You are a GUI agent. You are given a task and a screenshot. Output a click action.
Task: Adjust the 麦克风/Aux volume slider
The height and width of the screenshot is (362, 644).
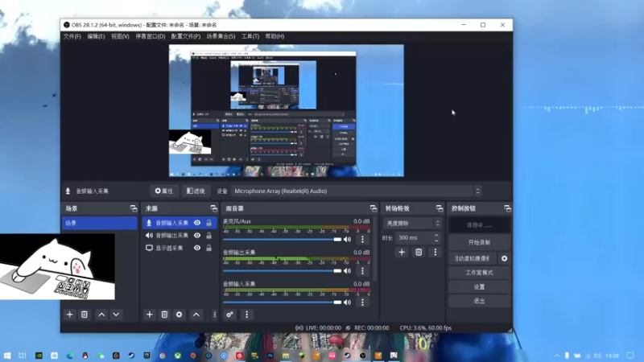coord(283,239)
